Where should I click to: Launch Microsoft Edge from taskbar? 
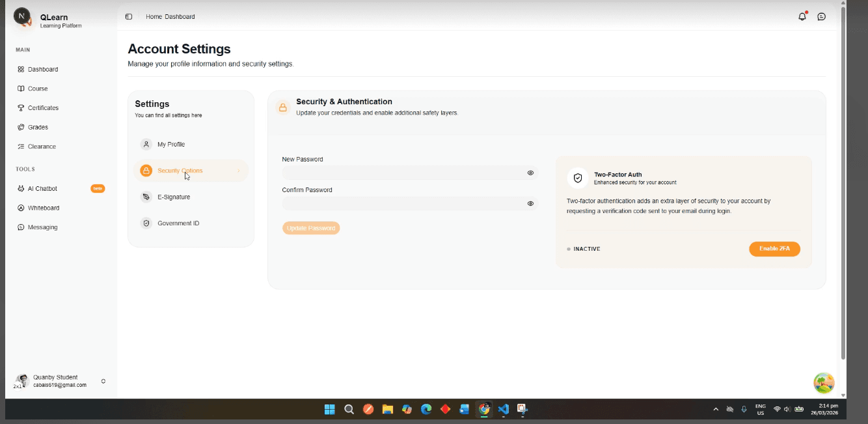pyautogui.click(x=426, y=409)
